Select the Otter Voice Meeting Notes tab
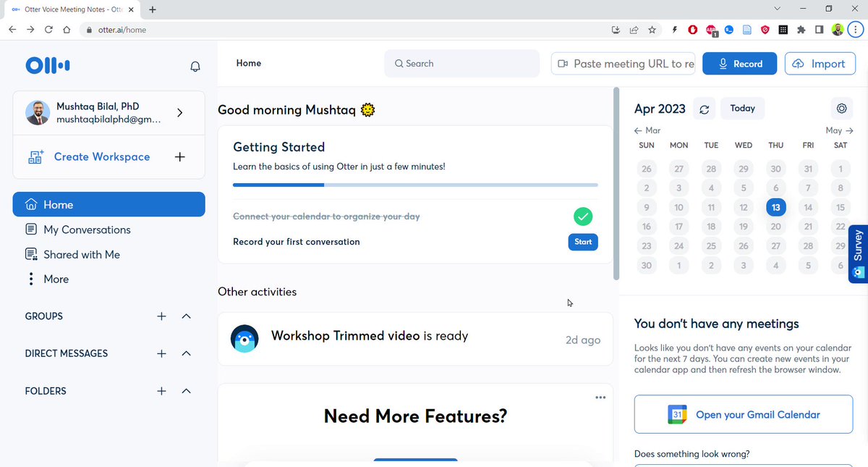 (71, 9)
